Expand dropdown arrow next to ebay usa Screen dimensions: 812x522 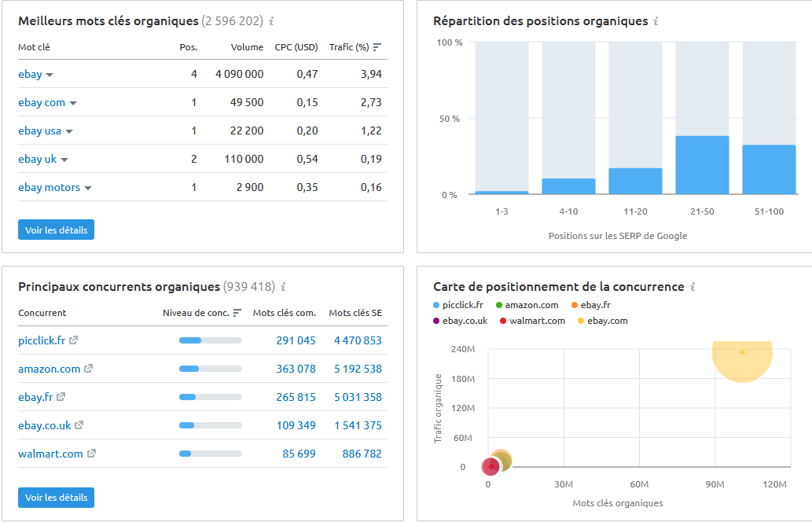coord(69,131)
